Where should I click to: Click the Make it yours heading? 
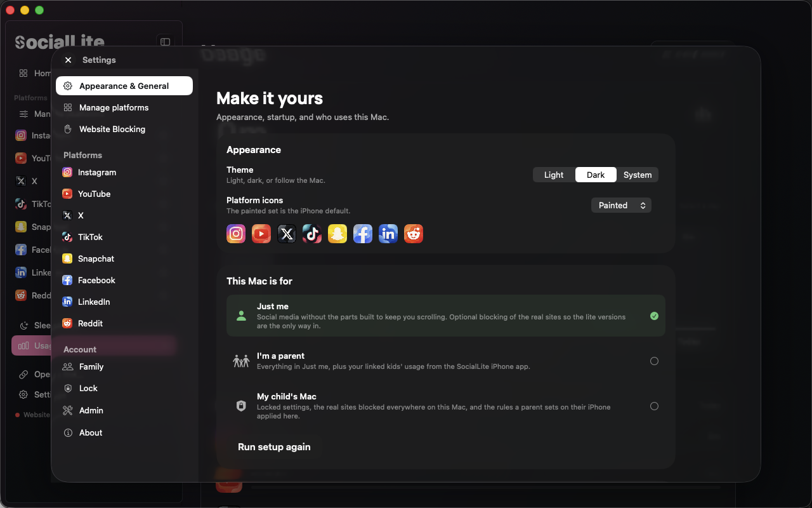coord(270,98)
